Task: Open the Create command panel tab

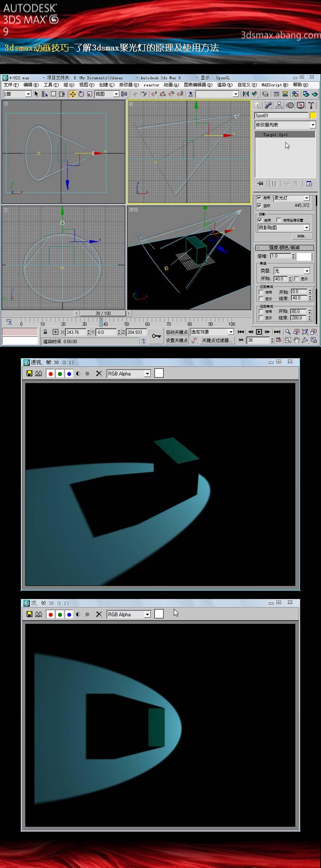Action: point(257,105)
